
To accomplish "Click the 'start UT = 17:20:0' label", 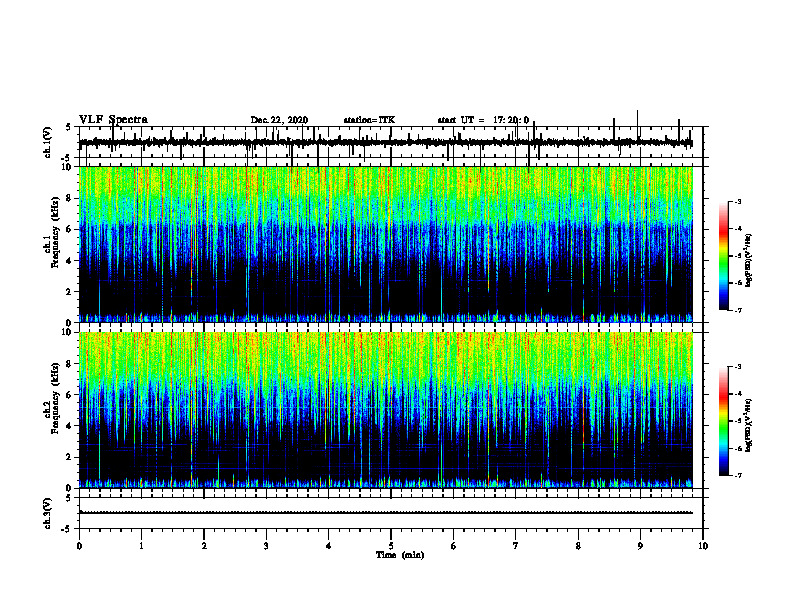I will tap(483, 120).
